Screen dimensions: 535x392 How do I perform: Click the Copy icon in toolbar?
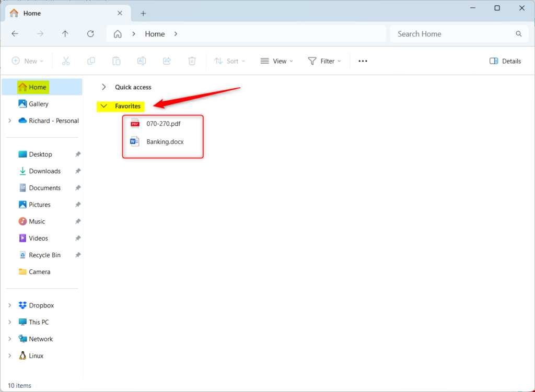[91, 61]
